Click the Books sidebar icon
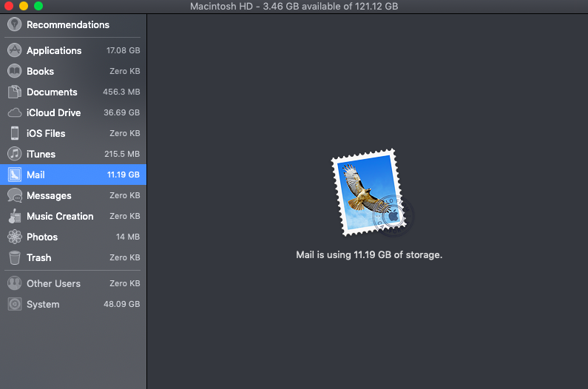 pyautogui.click(x=15, y=71)
